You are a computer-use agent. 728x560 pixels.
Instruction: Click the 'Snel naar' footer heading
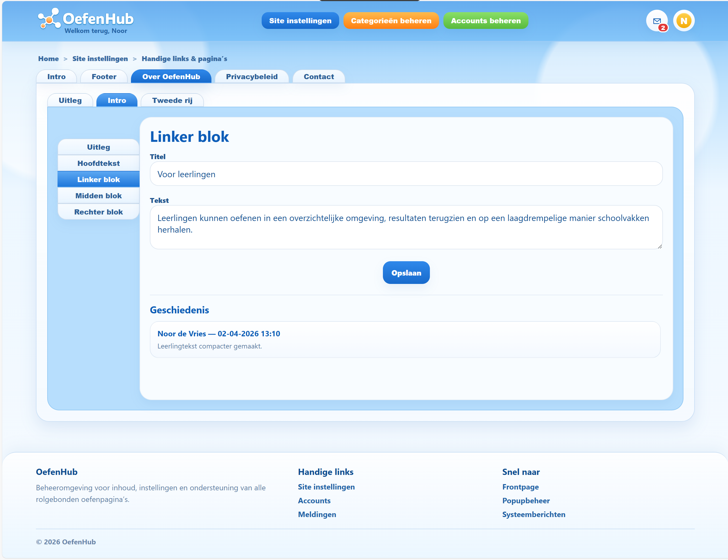coord(521,472)
